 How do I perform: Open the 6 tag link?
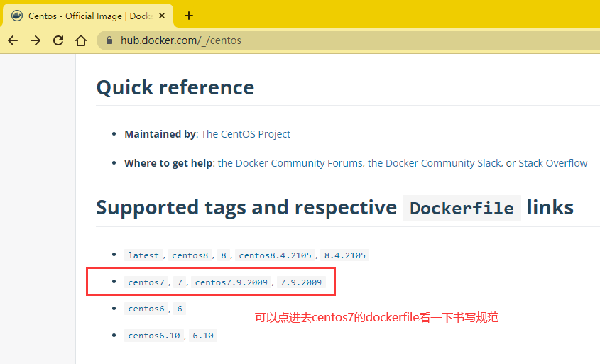click(x=180, y=309)
